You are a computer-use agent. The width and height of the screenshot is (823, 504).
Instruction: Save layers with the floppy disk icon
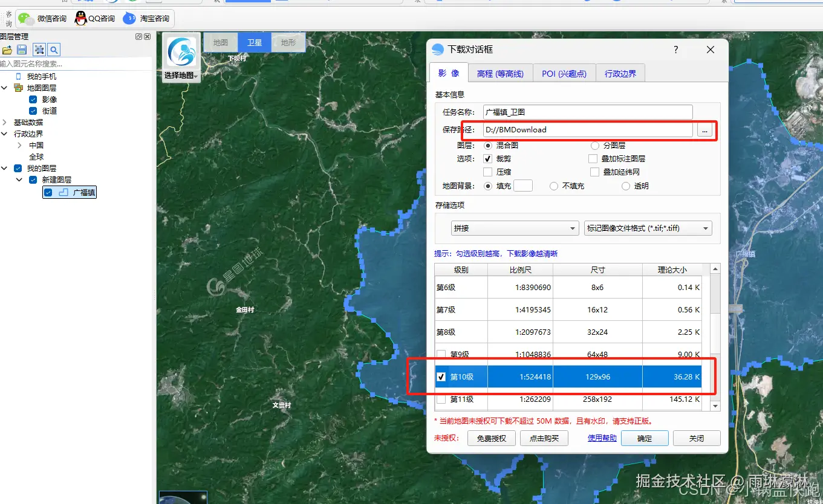click(22, 50)
